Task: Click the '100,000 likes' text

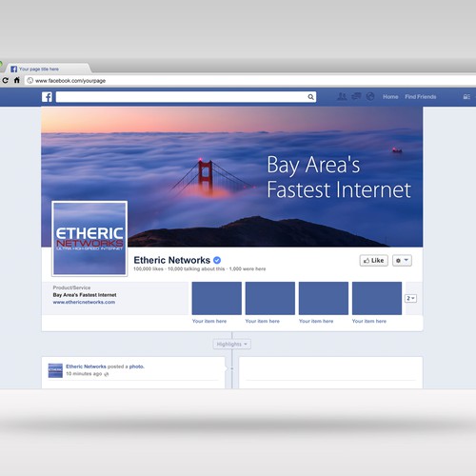Action: (149, 269)
